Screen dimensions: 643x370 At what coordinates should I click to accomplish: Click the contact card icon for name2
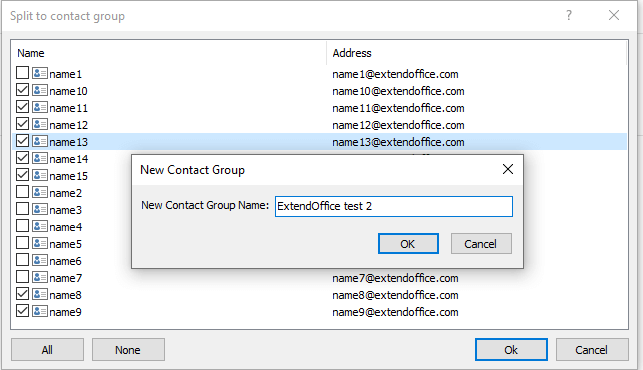coord(40,192)
